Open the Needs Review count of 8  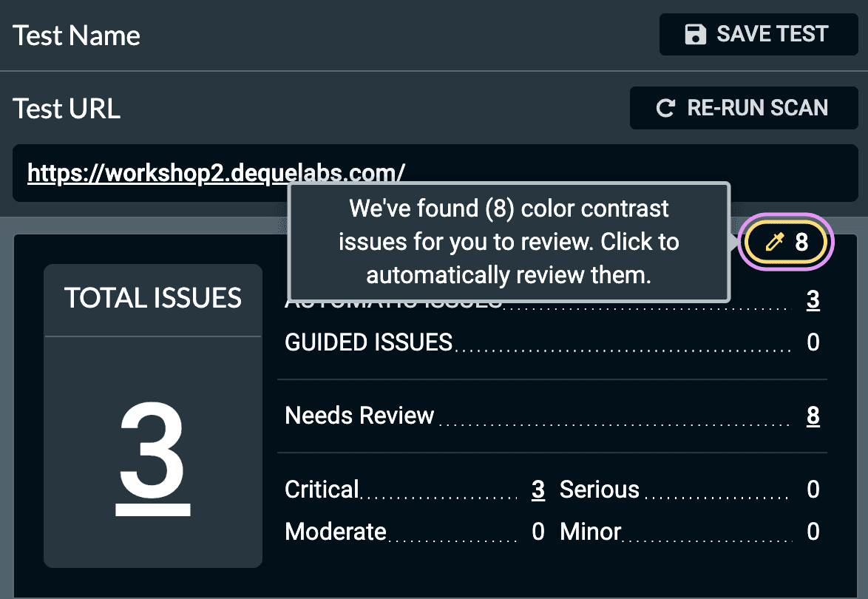click(813, 416)
